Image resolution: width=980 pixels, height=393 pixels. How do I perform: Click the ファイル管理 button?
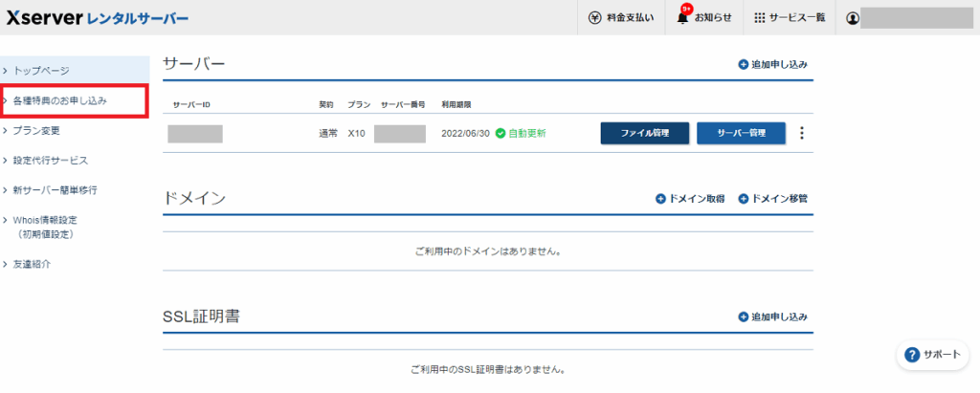tap(644, 133)
